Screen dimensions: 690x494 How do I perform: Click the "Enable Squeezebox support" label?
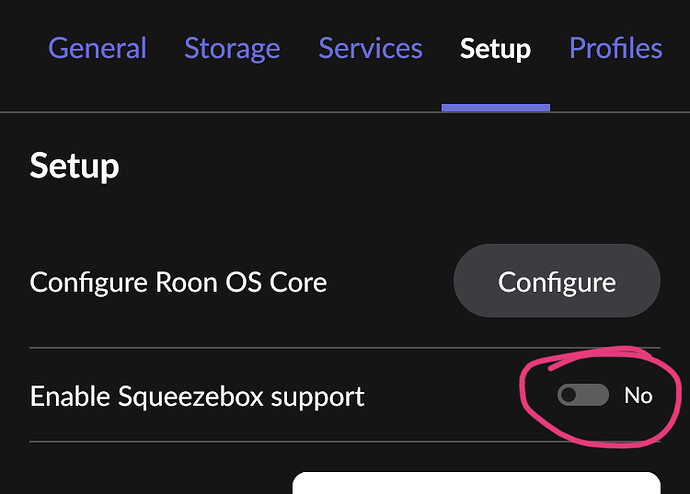pyautogui.click(x=197, y=396)
